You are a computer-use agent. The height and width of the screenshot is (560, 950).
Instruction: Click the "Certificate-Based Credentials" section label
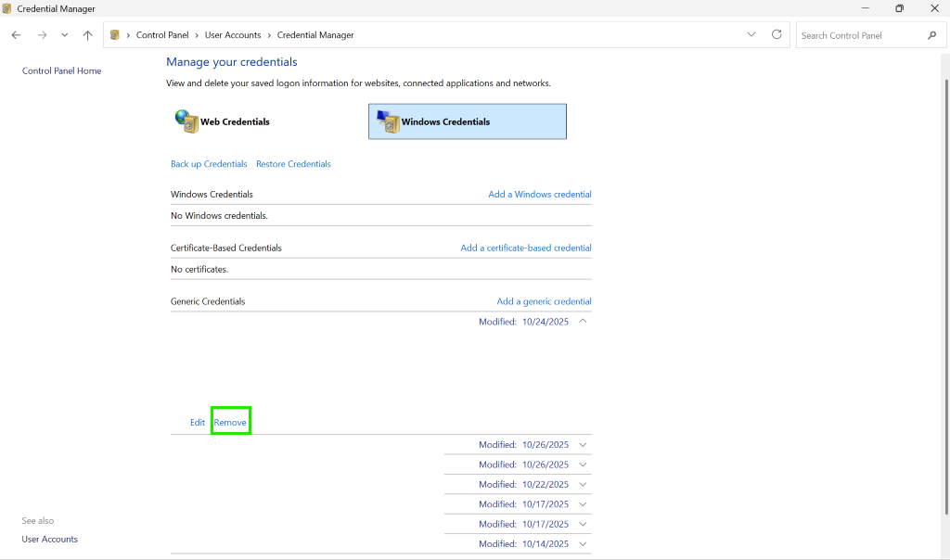click(x=226, y=248)
